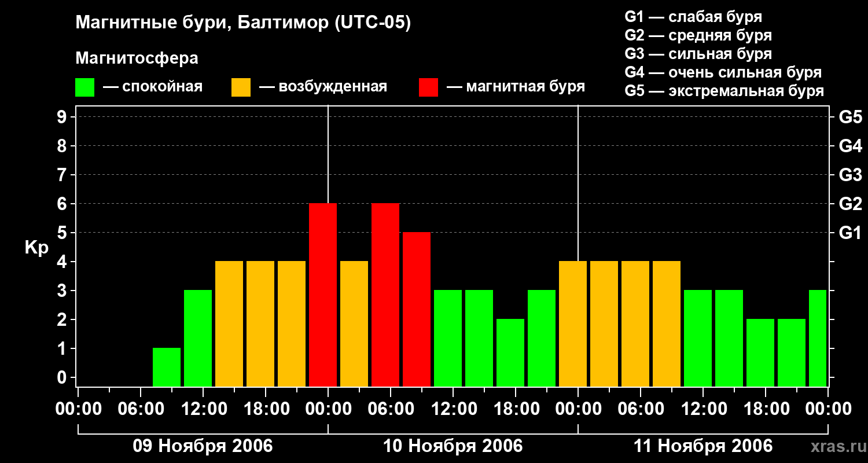Click the green 'спокойная' legend swatch
The image size is (868, 463).
pos(84,87)
